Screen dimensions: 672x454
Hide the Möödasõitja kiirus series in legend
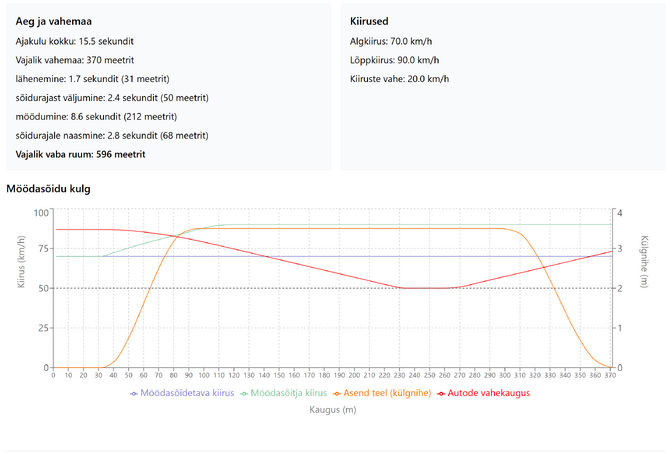[288, 393]
